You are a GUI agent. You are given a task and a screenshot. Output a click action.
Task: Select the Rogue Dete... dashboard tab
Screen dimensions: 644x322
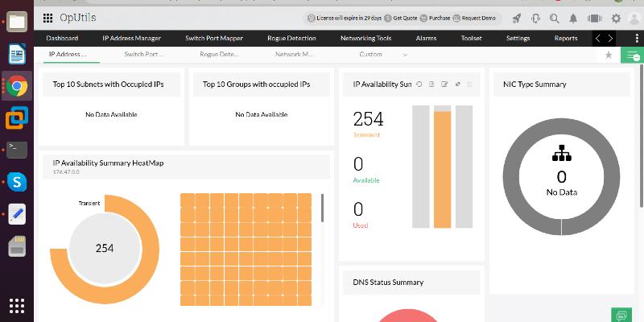(x=219, y=54)
